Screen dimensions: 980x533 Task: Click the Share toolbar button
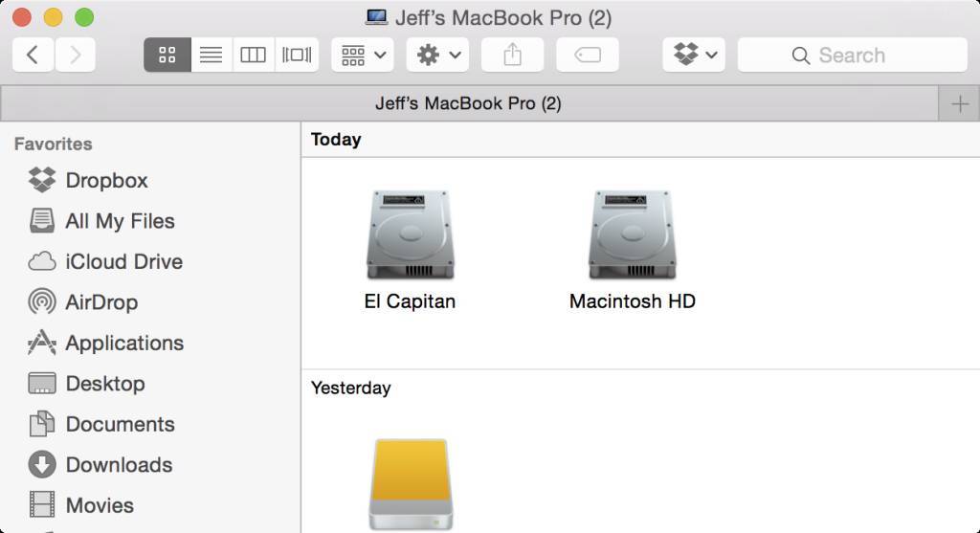coord(513,55)
